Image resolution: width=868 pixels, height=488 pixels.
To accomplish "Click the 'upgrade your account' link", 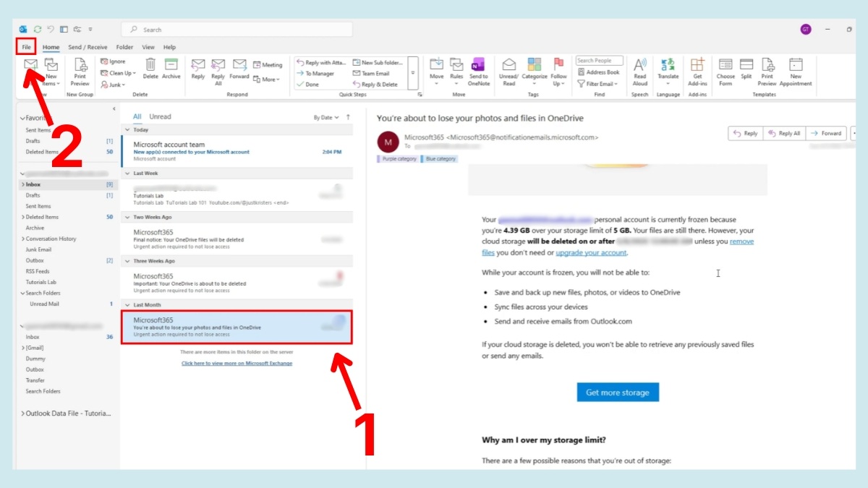I will click(x=591, y=253).
